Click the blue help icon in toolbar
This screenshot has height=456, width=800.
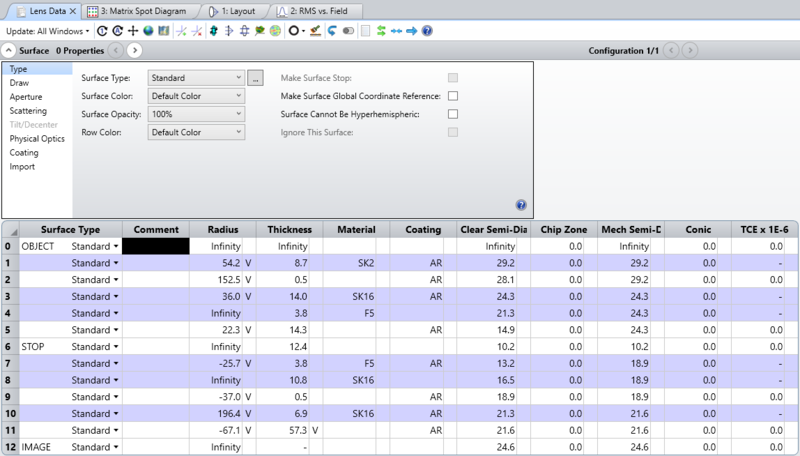[x=427, y=31]
